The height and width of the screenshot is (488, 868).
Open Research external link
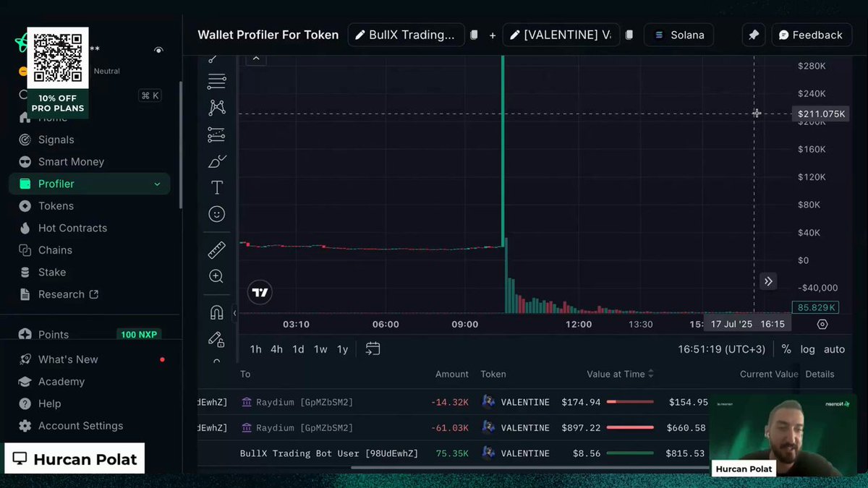pyautogui.click(x=68, y=294)
